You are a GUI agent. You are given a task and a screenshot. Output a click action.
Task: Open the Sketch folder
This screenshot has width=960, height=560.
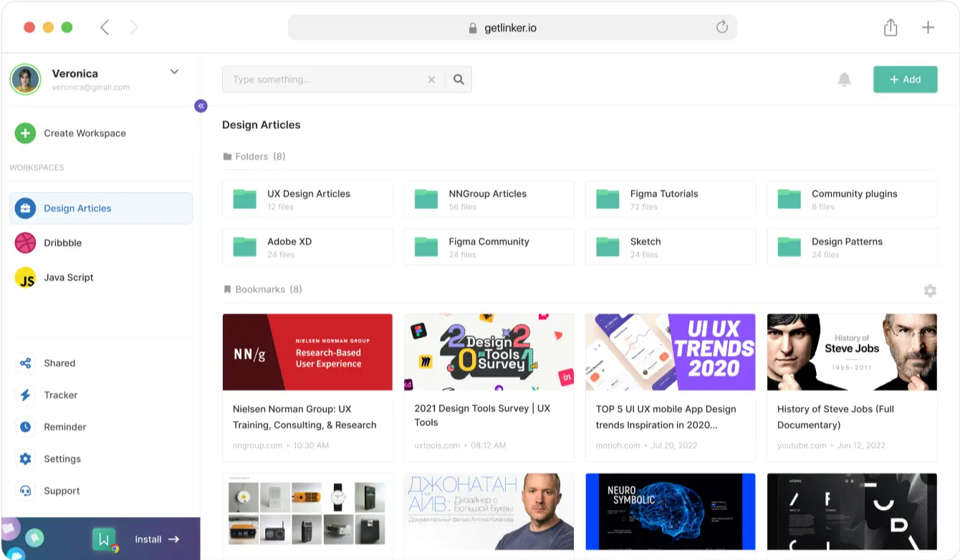coord(671,247)
